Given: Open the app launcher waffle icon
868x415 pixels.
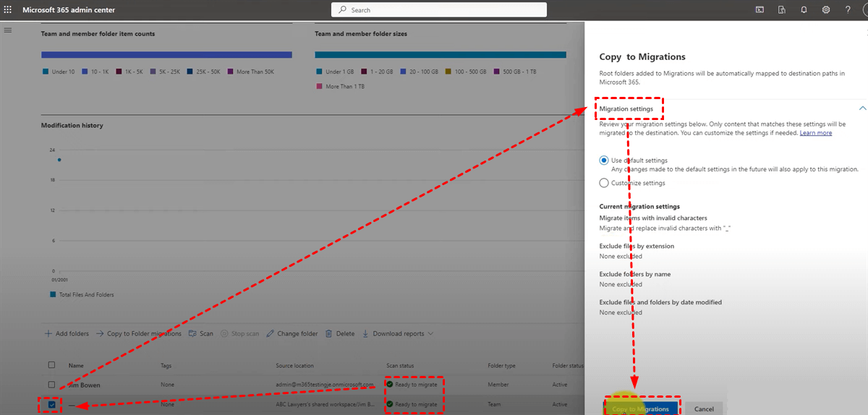Looking at the screenshot, I should (8, 10).
